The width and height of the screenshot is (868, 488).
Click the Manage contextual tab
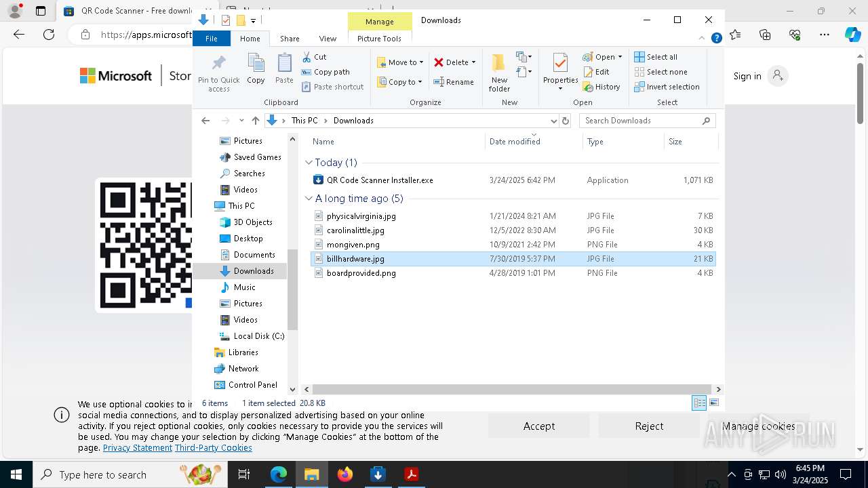click(380, 22)
